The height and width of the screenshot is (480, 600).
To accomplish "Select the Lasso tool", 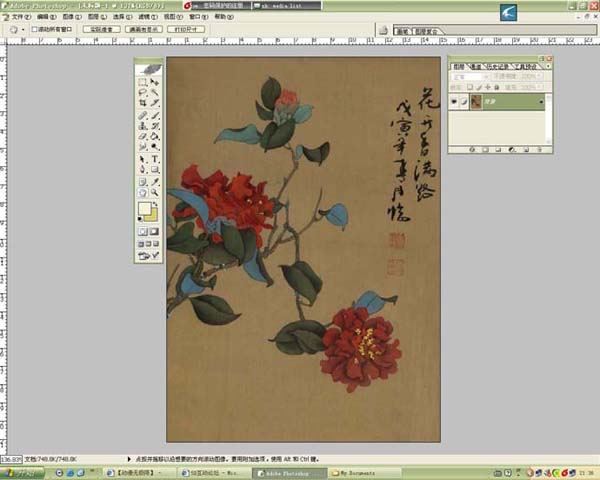I will pyautogui.click(x=143, y=92).
